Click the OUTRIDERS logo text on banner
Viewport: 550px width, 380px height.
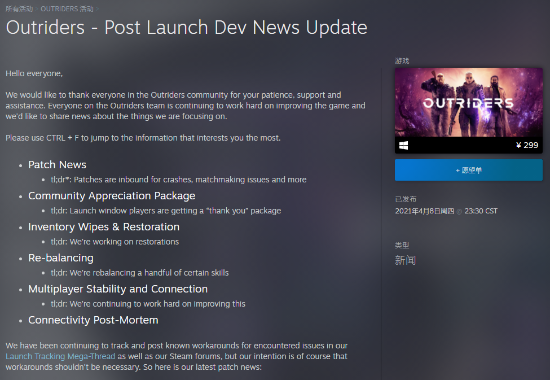tap(468, 103)
